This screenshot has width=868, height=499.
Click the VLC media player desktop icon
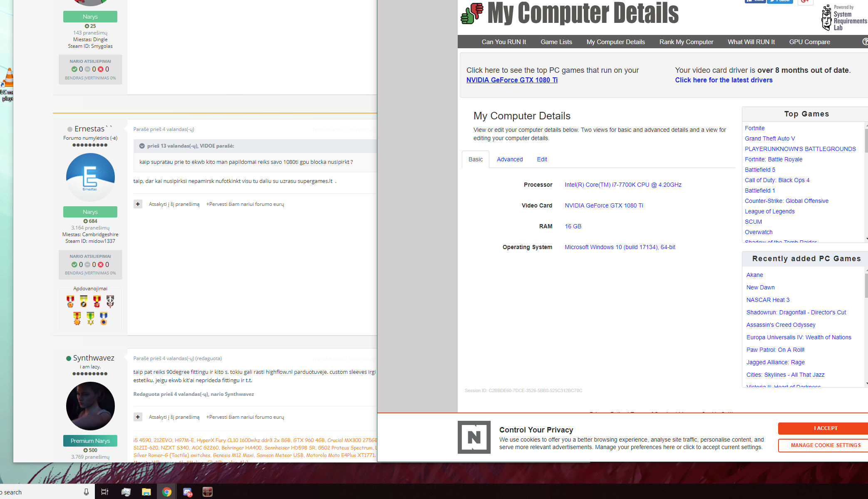click(7, 85)
